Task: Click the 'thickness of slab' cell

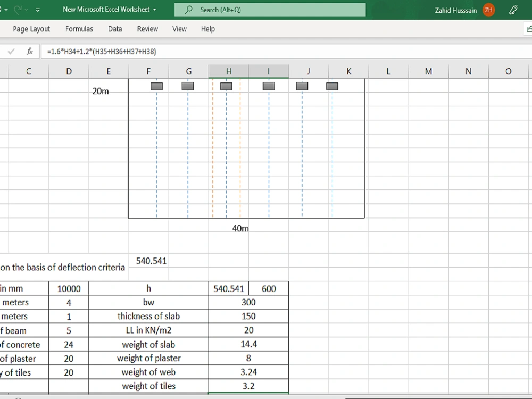Action: pos(148,316)
